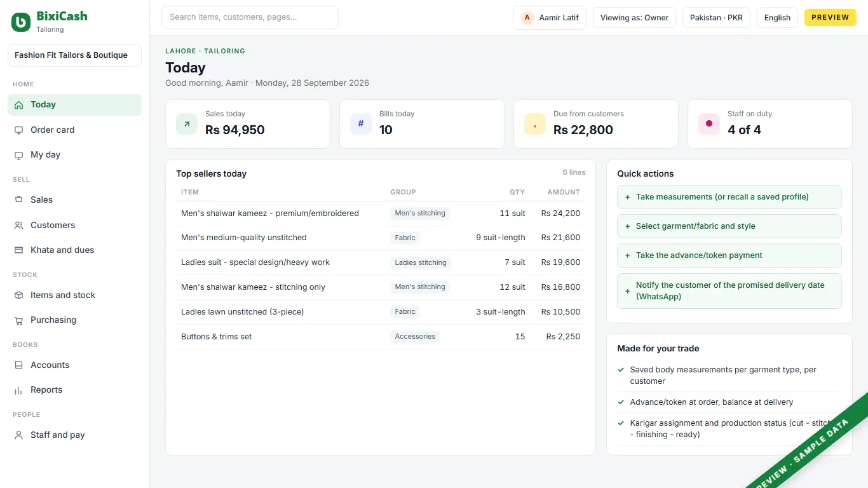Open Order card in sidebar
The image size is (868, 488).
[74, 130]
